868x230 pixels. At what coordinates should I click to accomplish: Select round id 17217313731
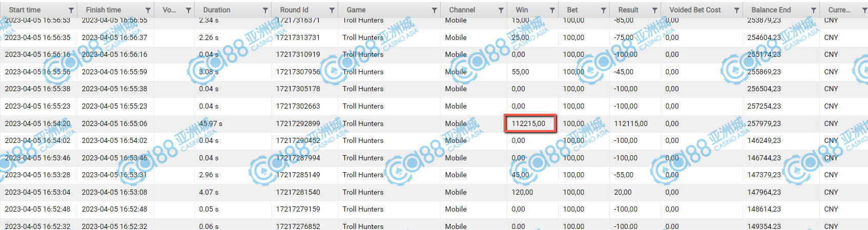click(x=298, y=37)
